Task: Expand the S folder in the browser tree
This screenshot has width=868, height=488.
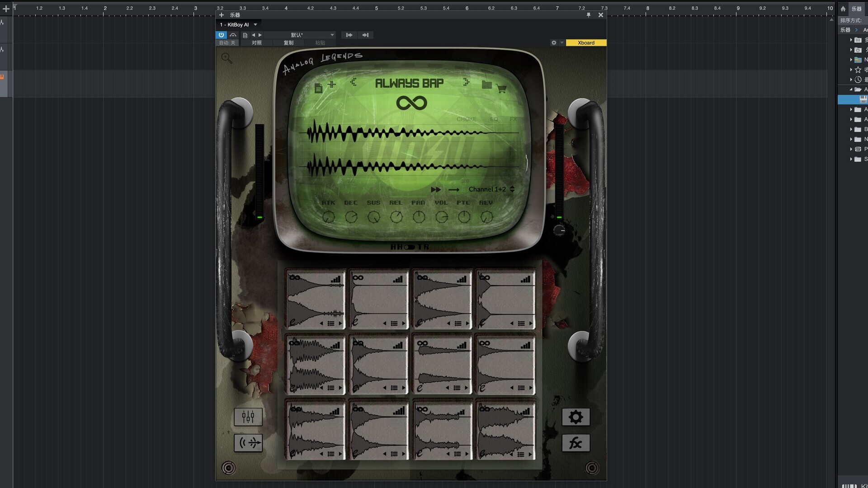Action: [x=851, y=159]
